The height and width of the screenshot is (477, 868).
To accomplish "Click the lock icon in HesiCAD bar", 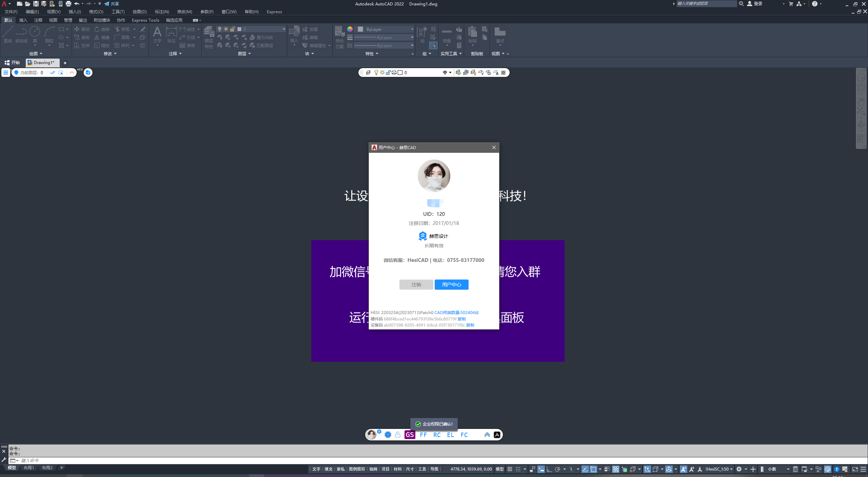I will click(x=398, y=435).
